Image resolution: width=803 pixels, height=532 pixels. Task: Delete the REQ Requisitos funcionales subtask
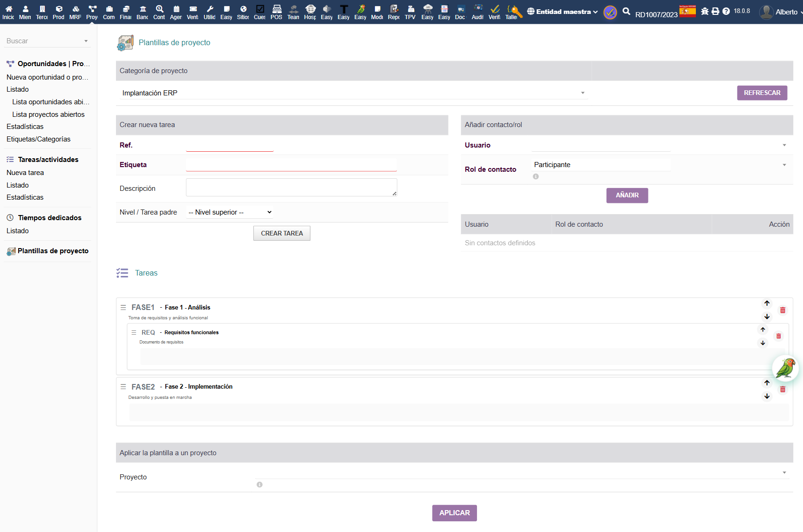tap(778, 336)
